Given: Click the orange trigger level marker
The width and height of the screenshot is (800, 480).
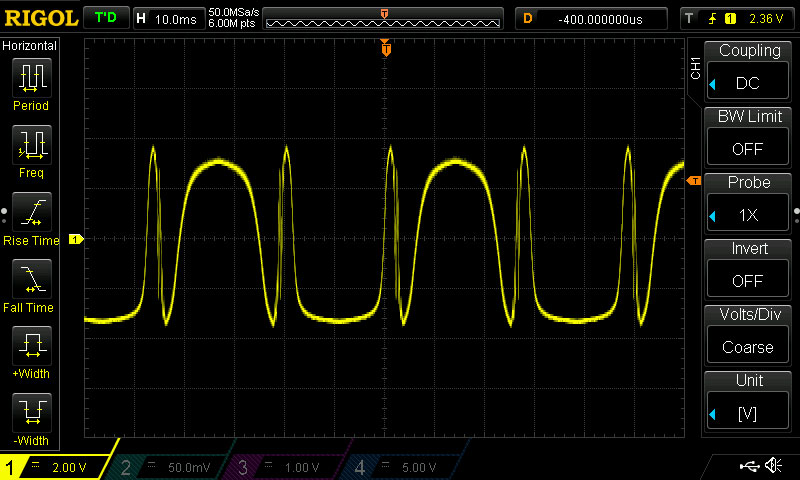Looking at the screenshot, I should coord(693,181).
